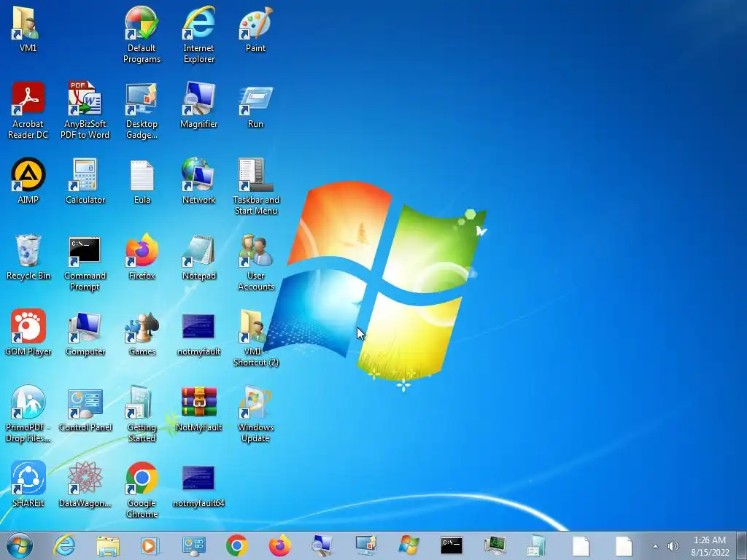Select the NotMyFault WinRAR archive
Image resolution: width=747 pixels, height=560 pixels.
(x=198, y=408)
